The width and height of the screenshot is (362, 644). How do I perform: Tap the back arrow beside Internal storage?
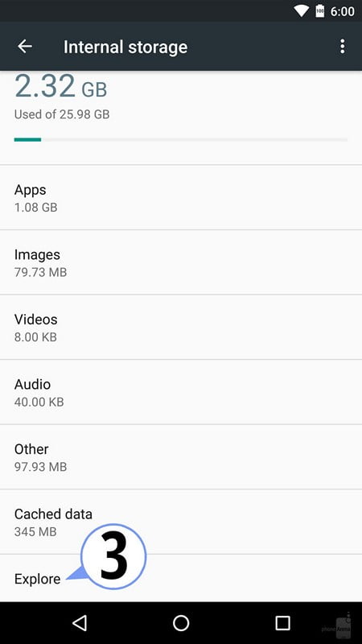click(x=25, y=47)
